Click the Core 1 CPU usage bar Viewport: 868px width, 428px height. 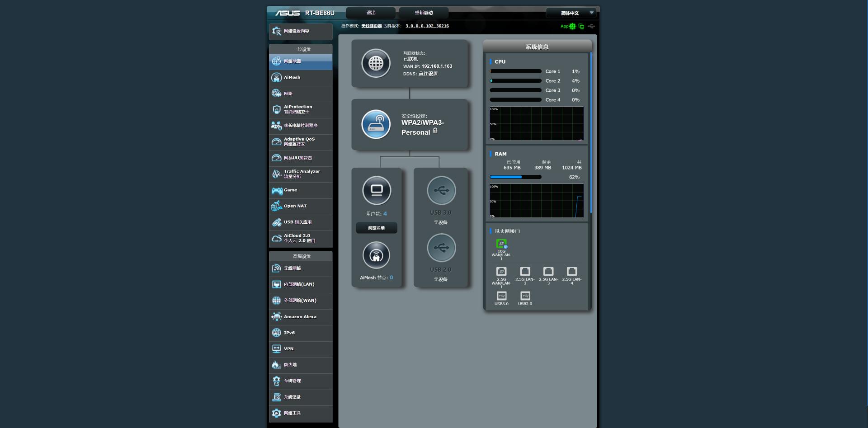coord(515,71)
